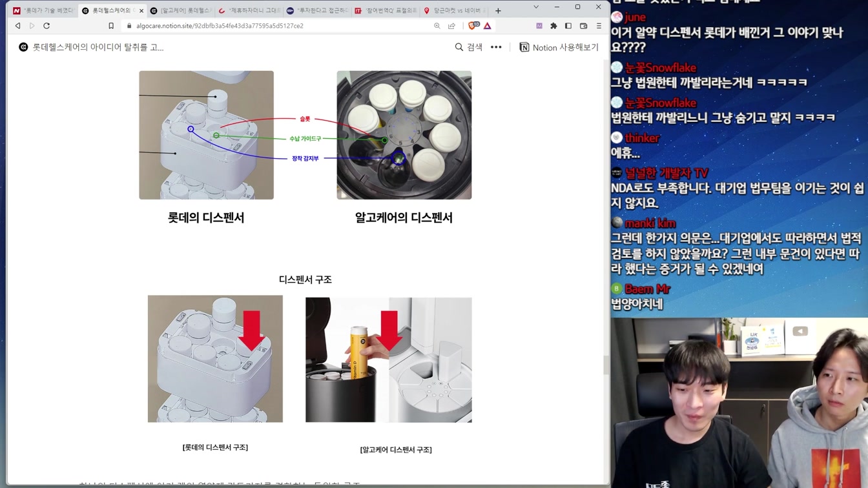This screenshot has height=488, width=868.
Task: Click the Notion page title breadcrumb
Action: (x=98, y=47)
